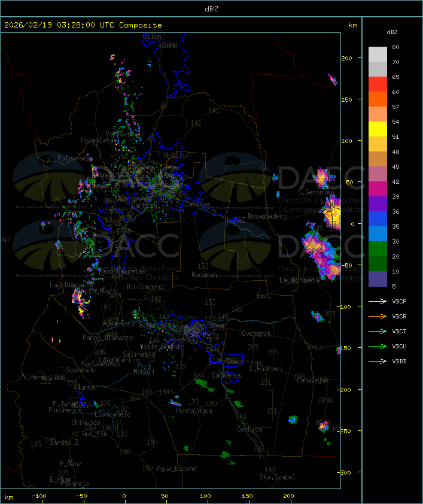Select the magenta 39–42 dBZ swatch

click(378, 189)
